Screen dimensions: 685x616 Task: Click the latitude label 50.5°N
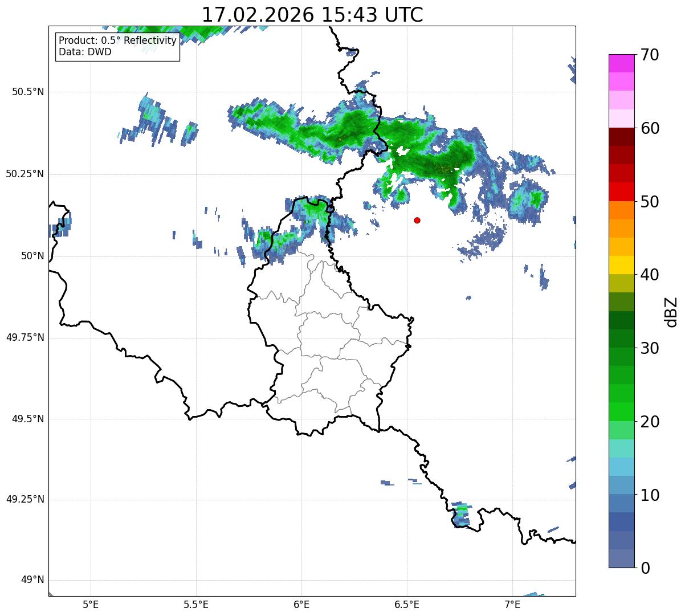(28, 92)
